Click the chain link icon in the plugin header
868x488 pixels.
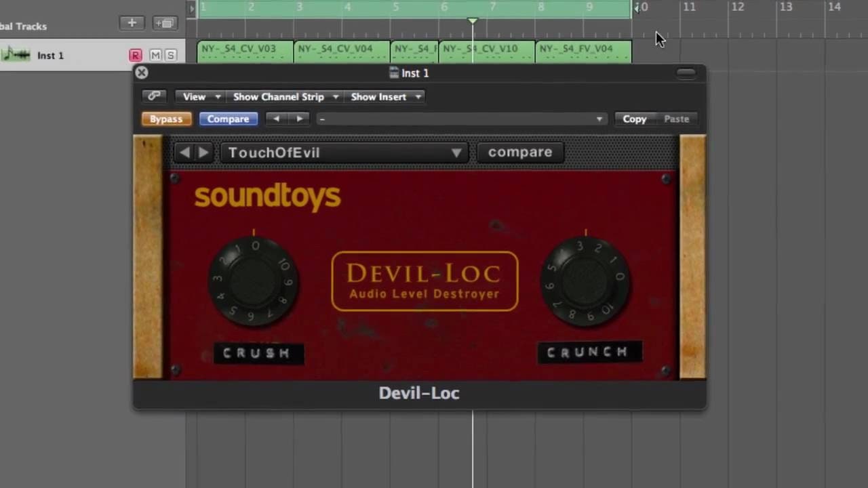click(x=154, y=96)
